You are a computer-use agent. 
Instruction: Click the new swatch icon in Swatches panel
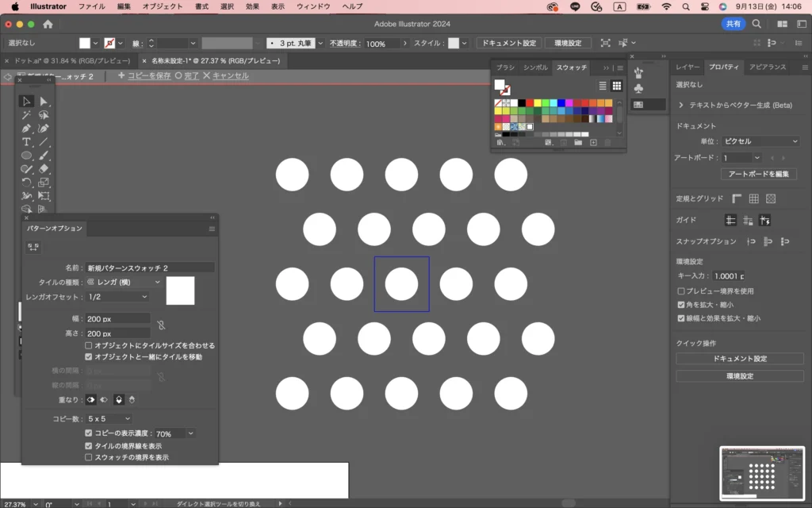tap(593, 143)
